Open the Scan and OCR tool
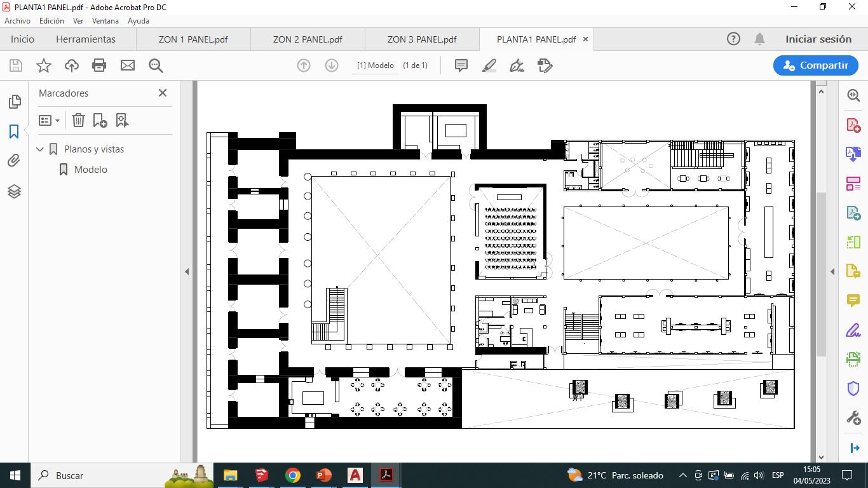 point(853,360)
